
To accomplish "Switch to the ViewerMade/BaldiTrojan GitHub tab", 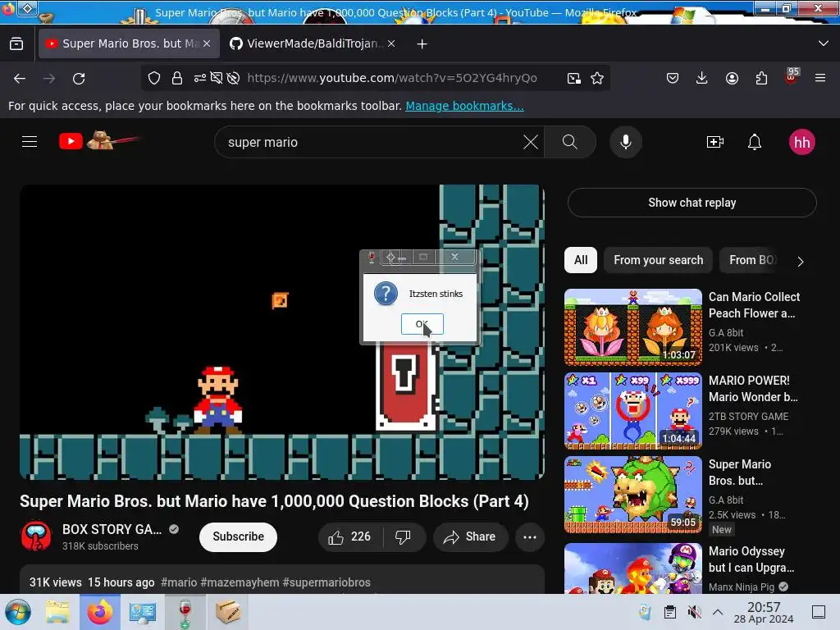I will [x=313, y=43].
